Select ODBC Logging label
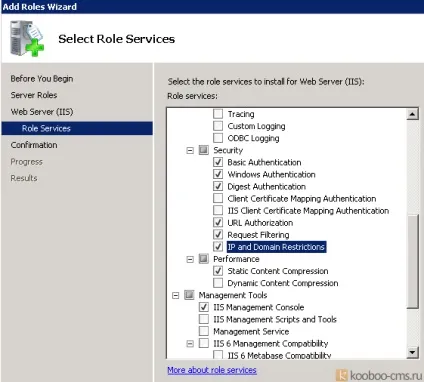The image size is (424, 382). (x=253, y=138)
